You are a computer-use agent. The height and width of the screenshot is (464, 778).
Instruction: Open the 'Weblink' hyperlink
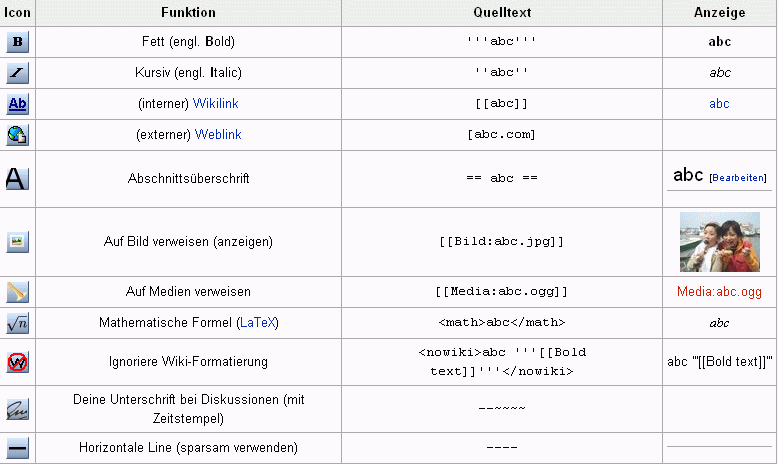(x=218, y=135)
